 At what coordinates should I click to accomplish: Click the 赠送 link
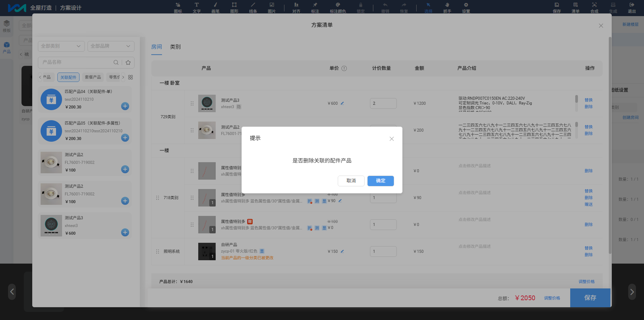coord(589,204)
